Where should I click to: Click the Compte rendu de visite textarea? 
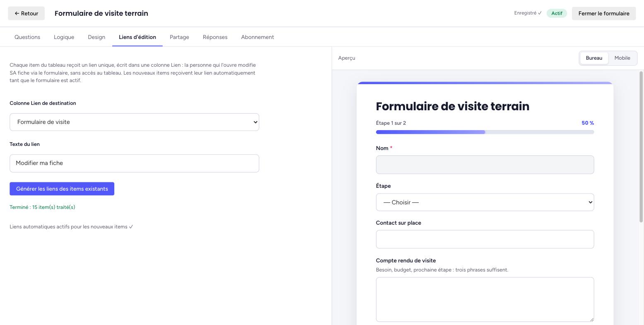pos(485,299)
